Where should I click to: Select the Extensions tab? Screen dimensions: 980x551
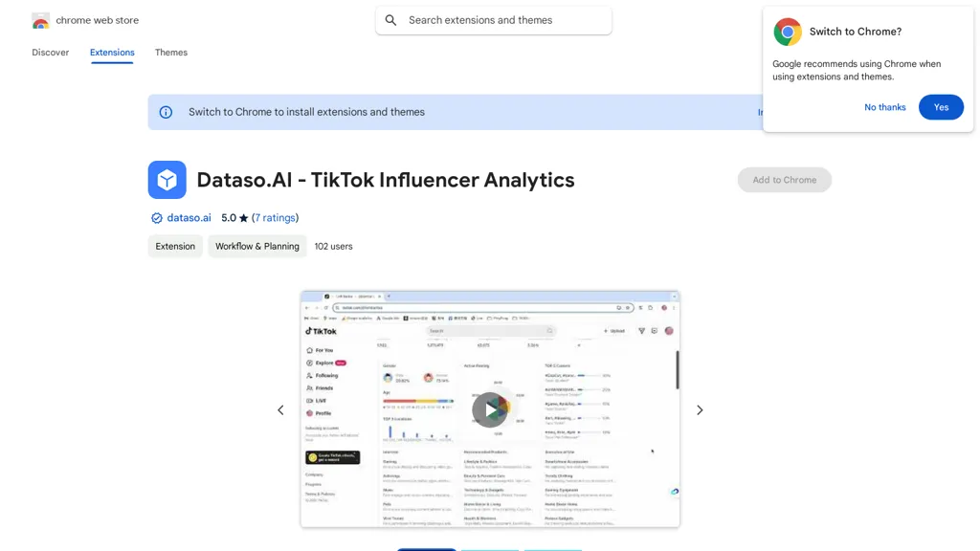coord(112,53)
